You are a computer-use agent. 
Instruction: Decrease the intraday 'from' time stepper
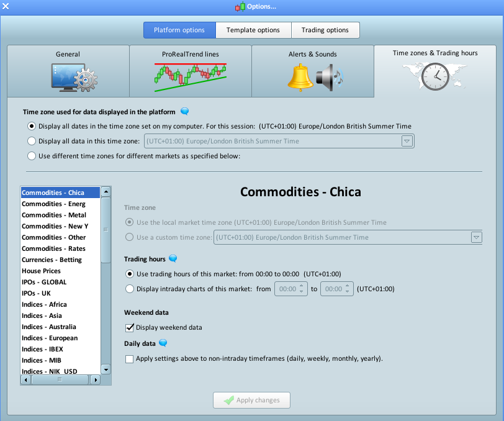(x=301, y=291)
